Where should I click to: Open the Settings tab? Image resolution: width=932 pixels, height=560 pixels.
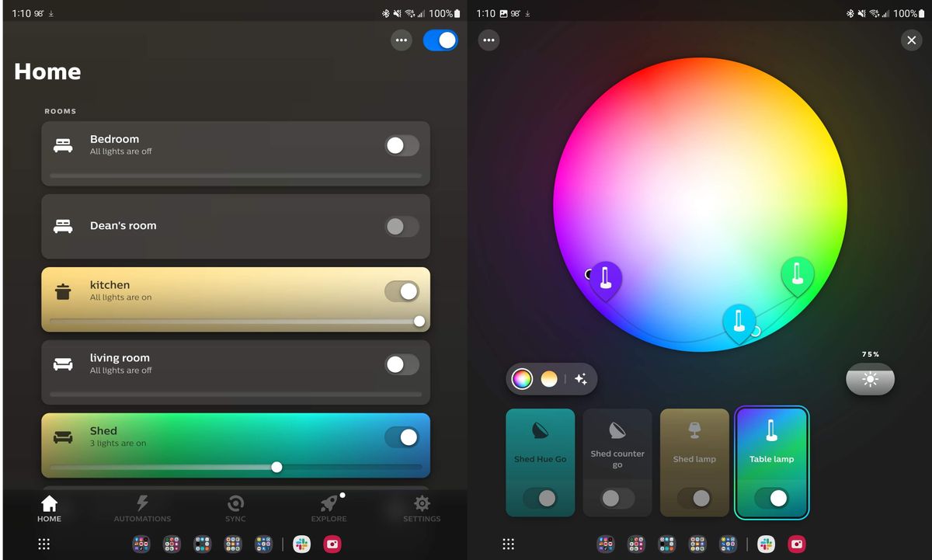(422, 509)
